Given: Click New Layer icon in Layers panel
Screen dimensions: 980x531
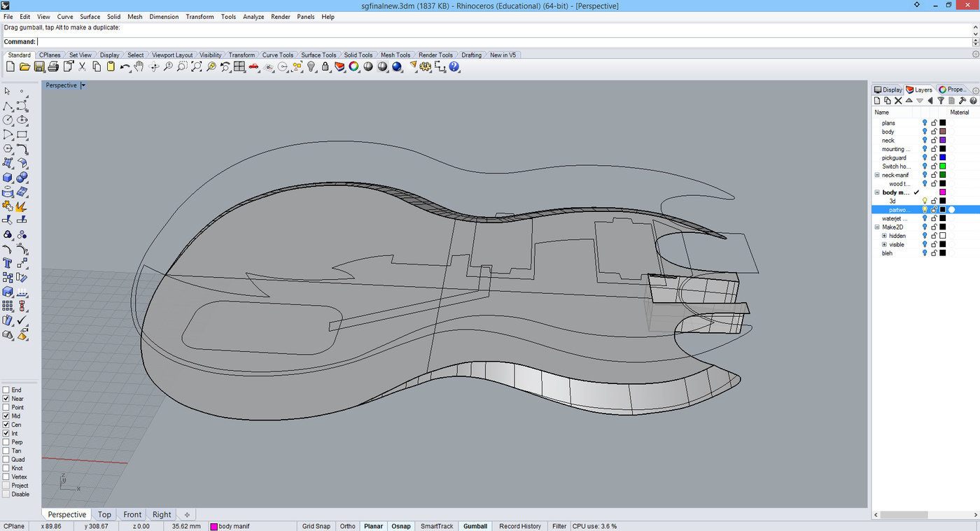Looking at the screenshot, I should pyautogui.click(x=877, y=101).
